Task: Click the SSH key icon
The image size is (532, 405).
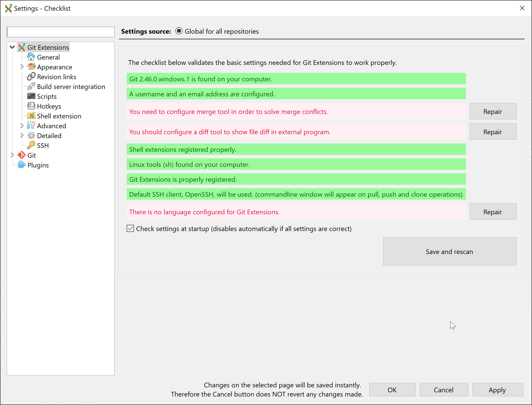Action: [31, 145]
